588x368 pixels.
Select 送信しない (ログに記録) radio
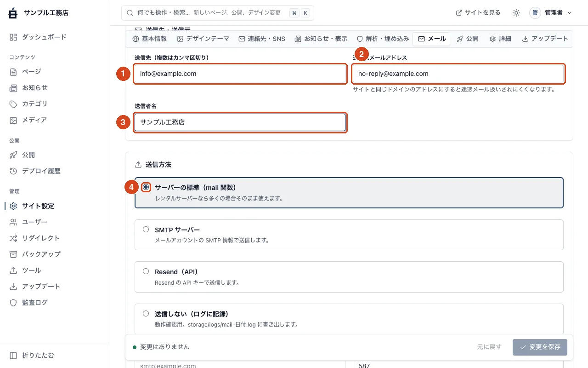tap(146, 314)
